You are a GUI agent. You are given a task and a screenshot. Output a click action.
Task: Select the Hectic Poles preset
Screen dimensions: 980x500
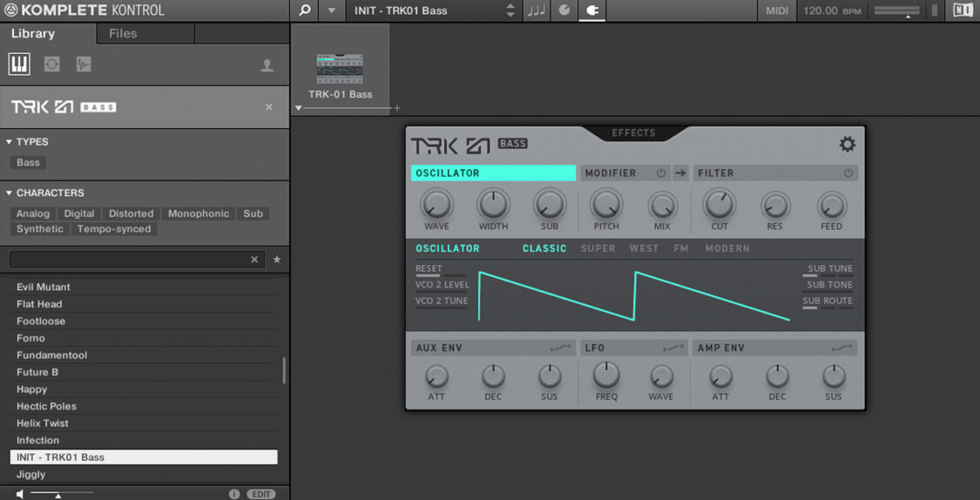click(144, 406)
